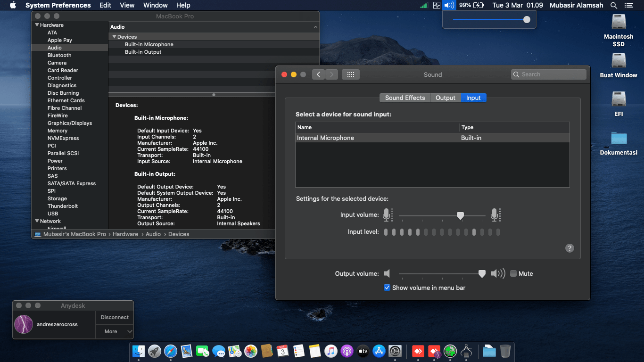The height and width of the screenshot is (362, 644).
Task: Open App Store from the Dock
Action: 379,351
